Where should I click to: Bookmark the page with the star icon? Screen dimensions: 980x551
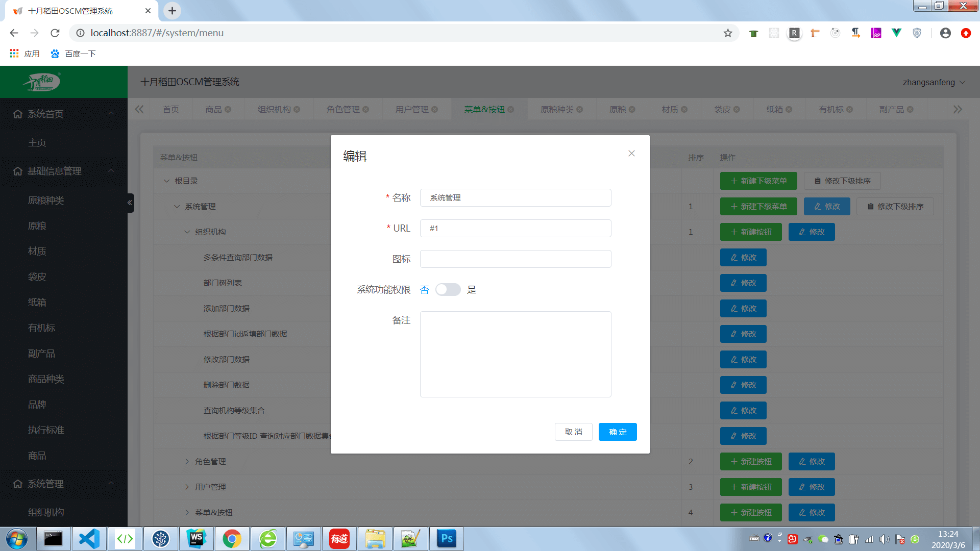point(728,33)
